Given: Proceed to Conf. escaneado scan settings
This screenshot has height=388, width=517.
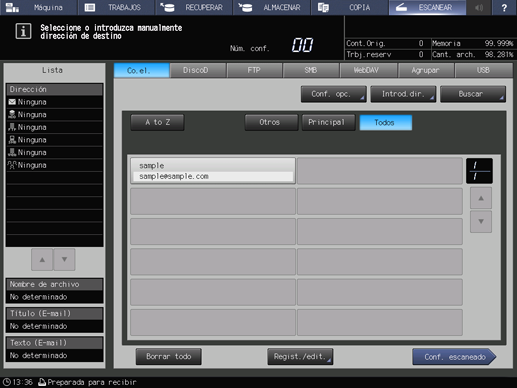Looking at the screenshot, I should pos(454,357).
